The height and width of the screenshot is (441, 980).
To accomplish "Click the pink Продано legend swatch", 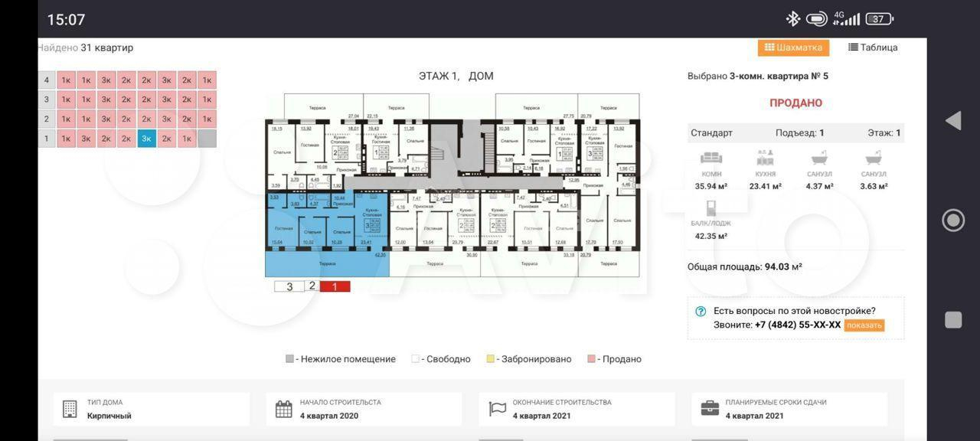I will (x=591, y=359).
